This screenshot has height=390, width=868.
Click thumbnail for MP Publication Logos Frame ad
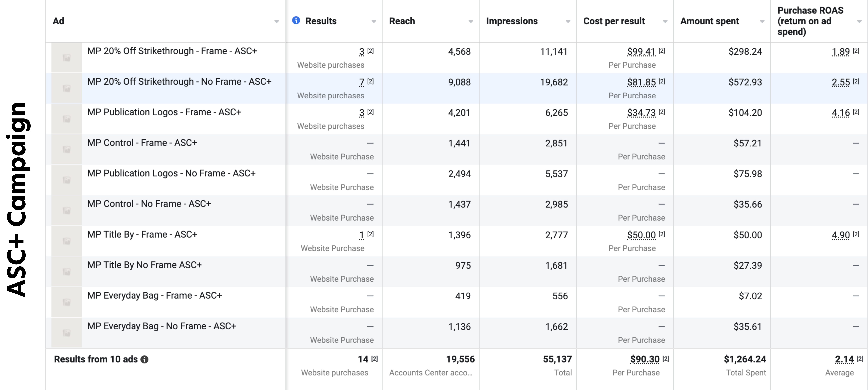click(67, 119)
